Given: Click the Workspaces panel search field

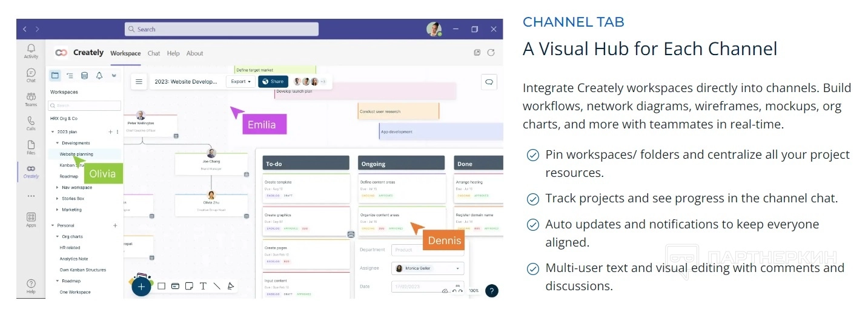Looking at the screenshot, I should pyautogui.click(x=84, y=105).
